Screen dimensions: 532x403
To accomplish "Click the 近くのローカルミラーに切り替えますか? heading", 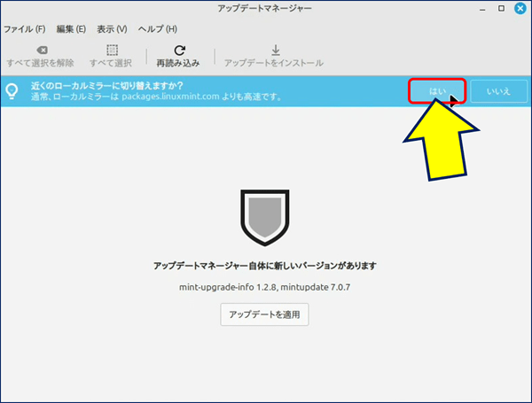I will tap(107, 85).
